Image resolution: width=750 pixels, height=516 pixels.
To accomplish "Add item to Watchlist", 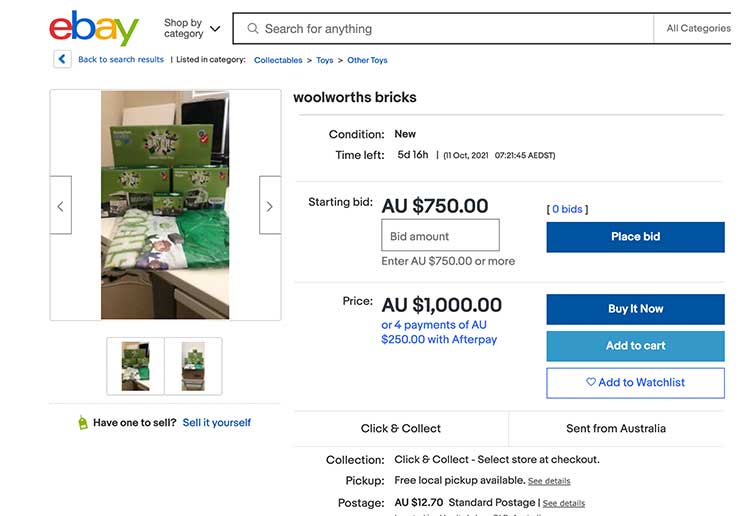I will coord(635,383).
